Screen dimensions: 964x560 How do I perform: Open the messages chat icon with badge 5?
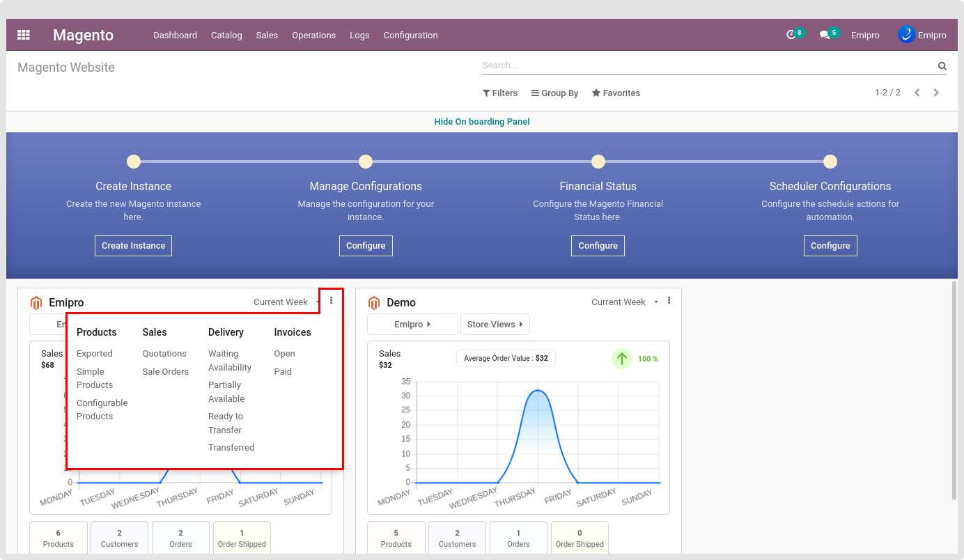tap(825, 35)
